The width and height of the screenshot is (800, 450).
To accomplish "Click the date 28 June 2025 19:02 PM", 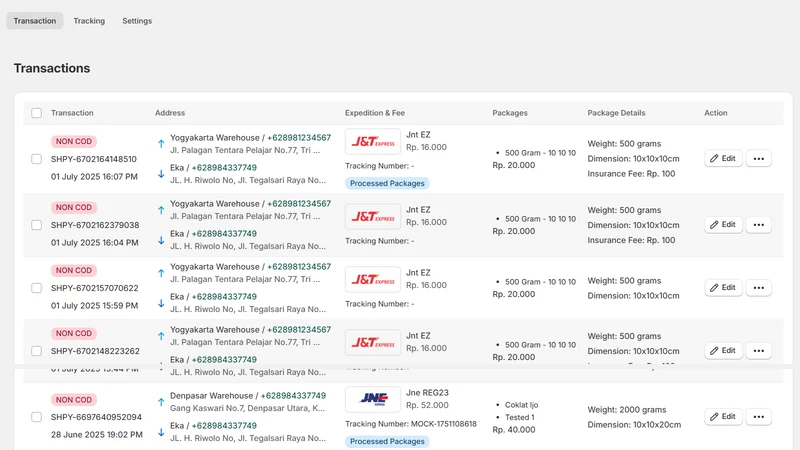I will (x=97, y=435).
